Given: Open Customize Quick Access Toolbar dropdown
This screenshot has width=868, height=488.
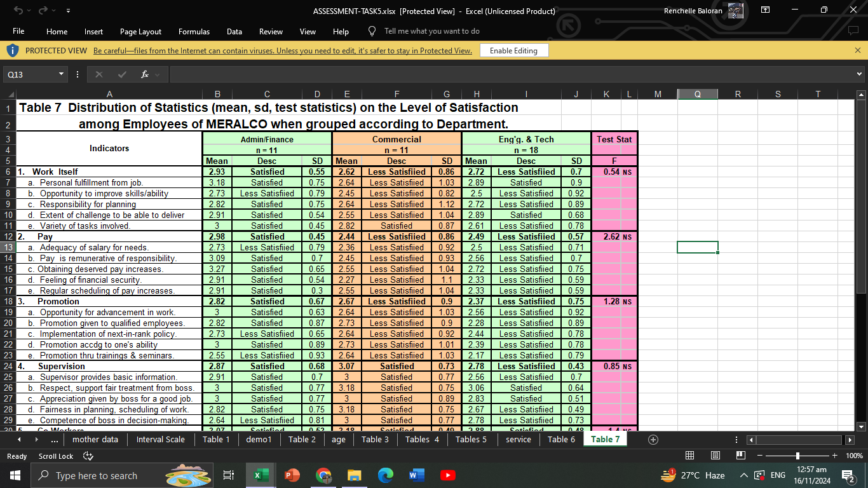Looking at the screenshot, I should pos(67,11).
